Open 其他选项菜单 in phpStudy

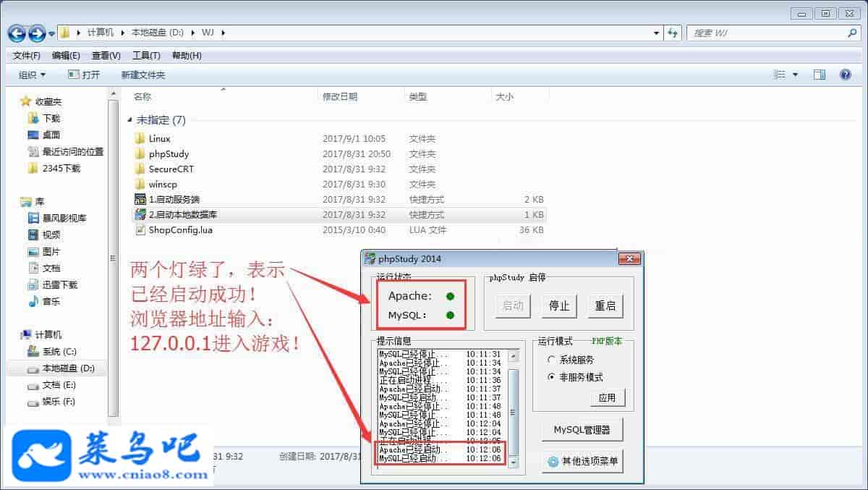(582, 461)
